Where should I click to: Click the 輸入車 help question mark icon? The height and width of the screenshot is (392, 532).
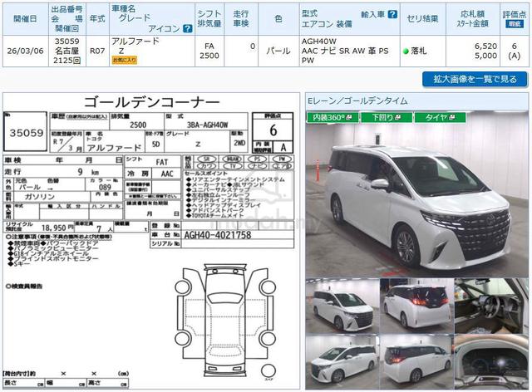pos(392,14)
